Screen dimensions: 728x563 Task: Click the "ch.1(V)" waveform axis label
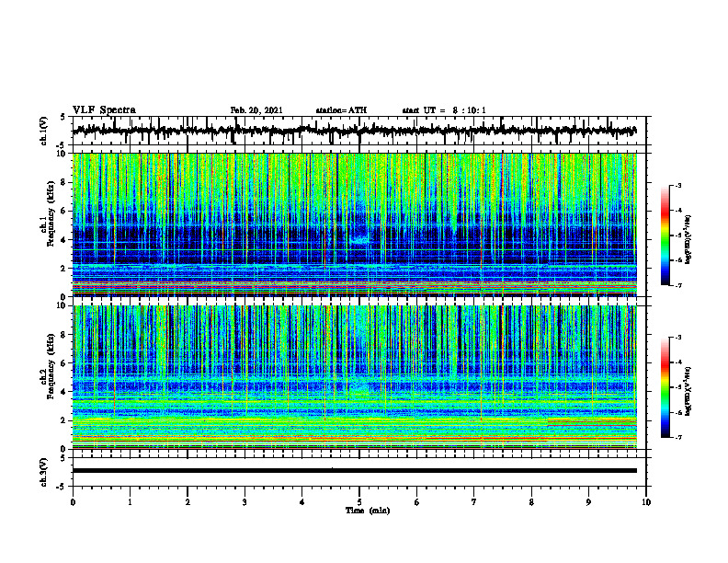[x=44, y=131]
